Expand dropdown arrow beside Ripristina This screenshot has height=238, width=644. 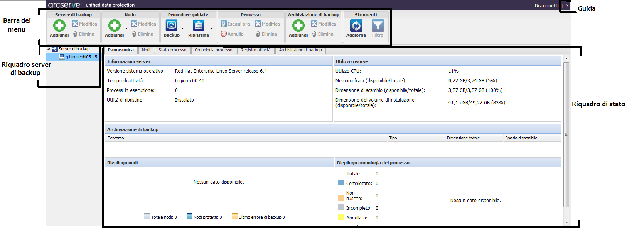point(212,28)
